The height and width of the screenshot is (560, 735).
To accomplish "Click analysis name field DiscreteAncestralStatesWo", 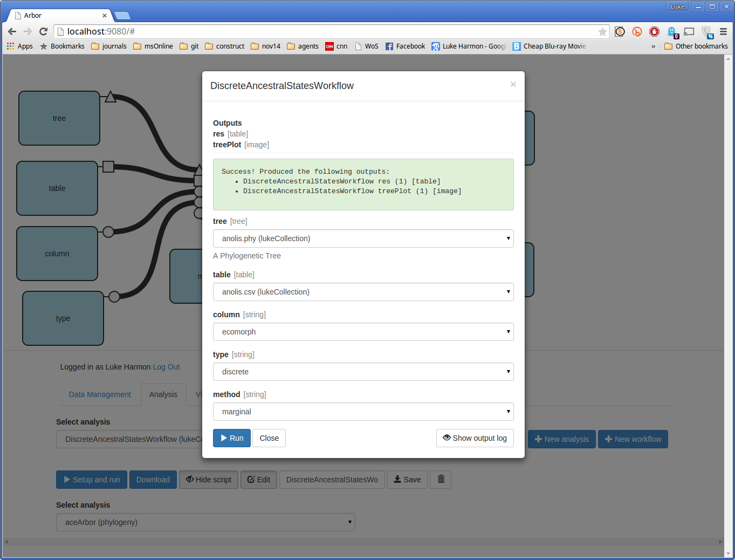I will (x=332, y=479).
